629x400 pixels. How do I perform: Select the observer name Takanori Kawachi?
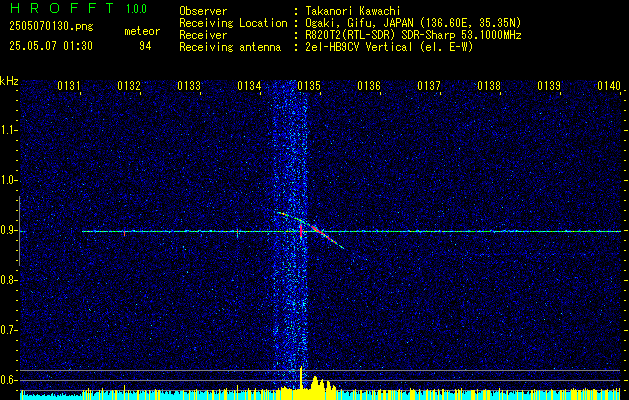[353, 11]
